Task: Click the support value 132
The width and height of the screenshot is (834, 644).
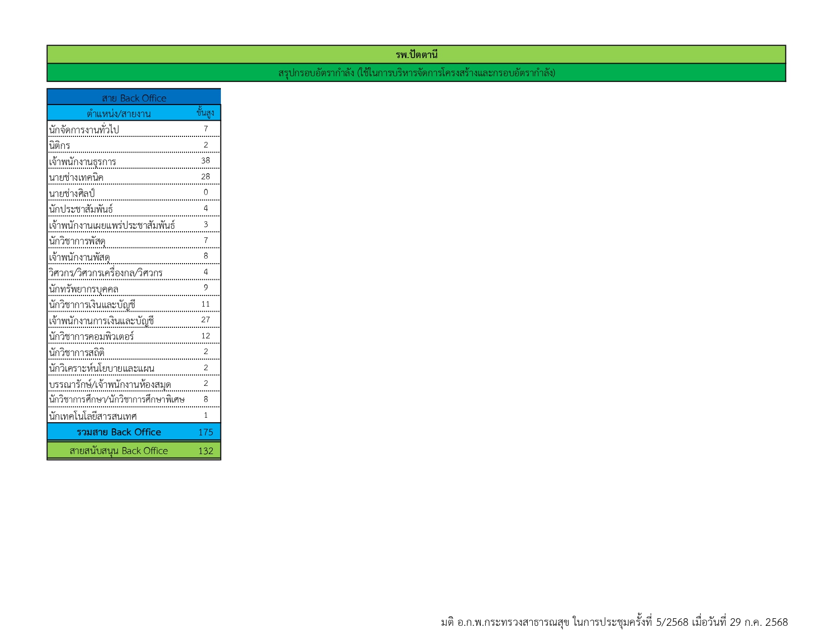Action: coord(206,451)
